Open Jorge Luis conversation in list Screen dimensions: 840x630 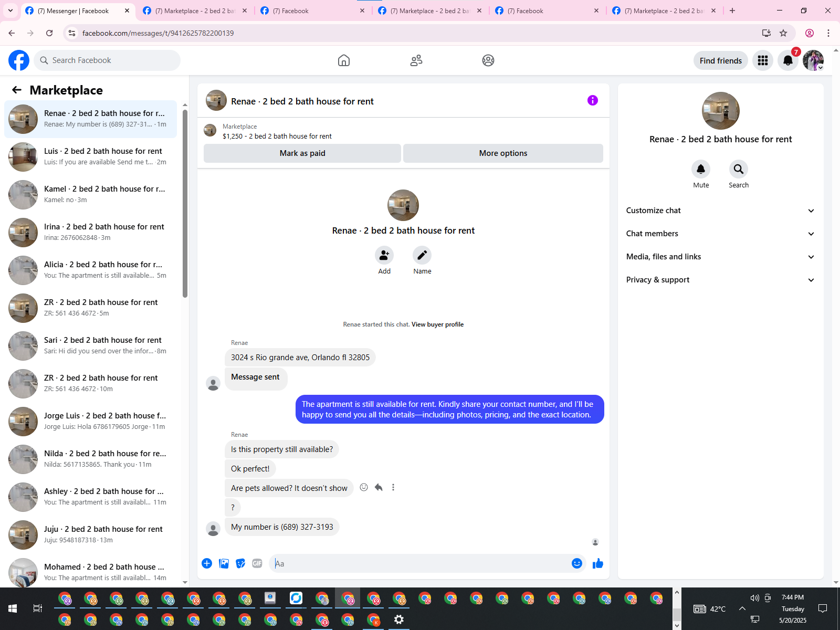point(90,422)
